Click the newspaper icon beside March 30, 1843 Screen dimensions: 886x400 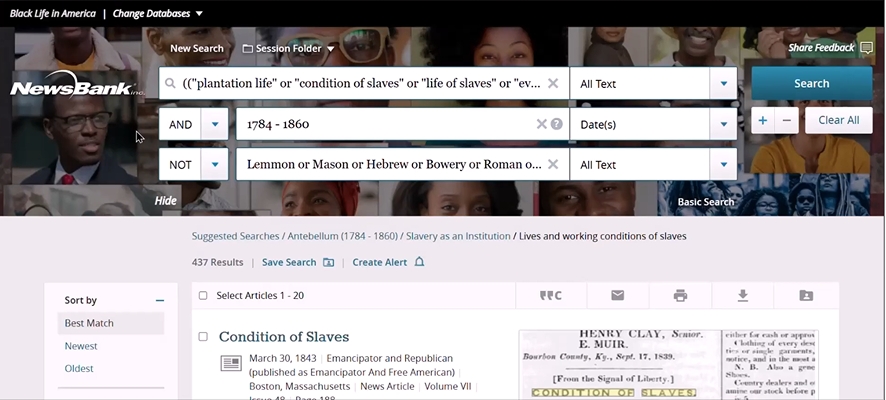(231, 363)
